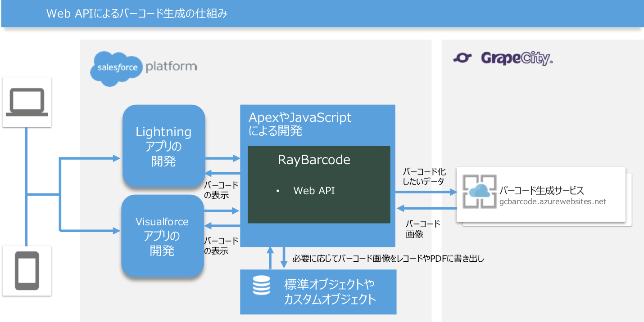Click 必要に応じてバーコード画像 export note text
The image size is (644, 322).
(x=388, y=259)
